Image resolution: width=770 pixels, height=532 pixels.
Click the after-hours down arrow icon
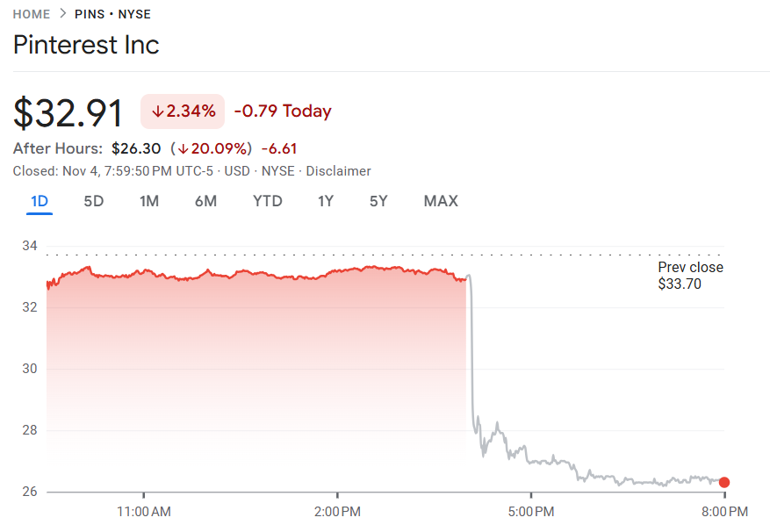[183, 148]
